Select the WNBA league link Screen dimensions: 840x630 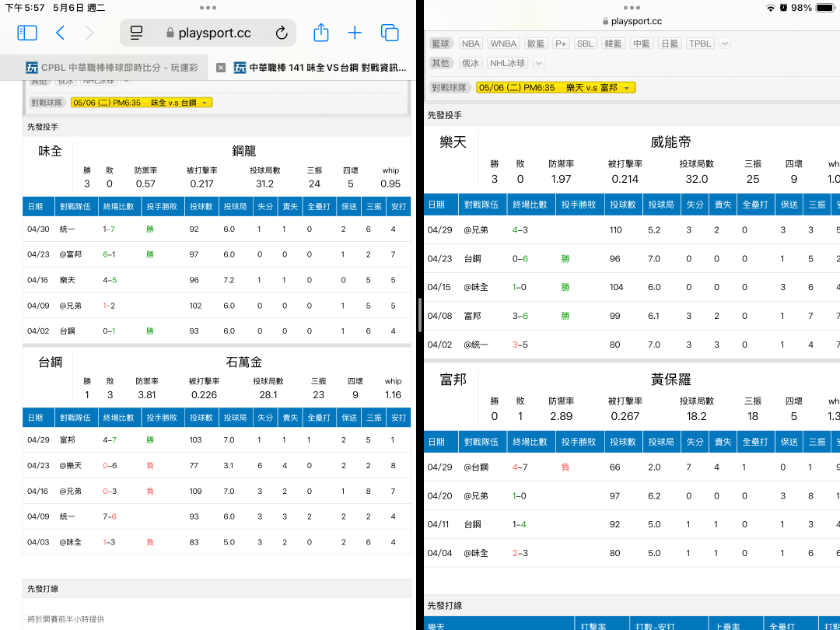[x=503, y=44]
